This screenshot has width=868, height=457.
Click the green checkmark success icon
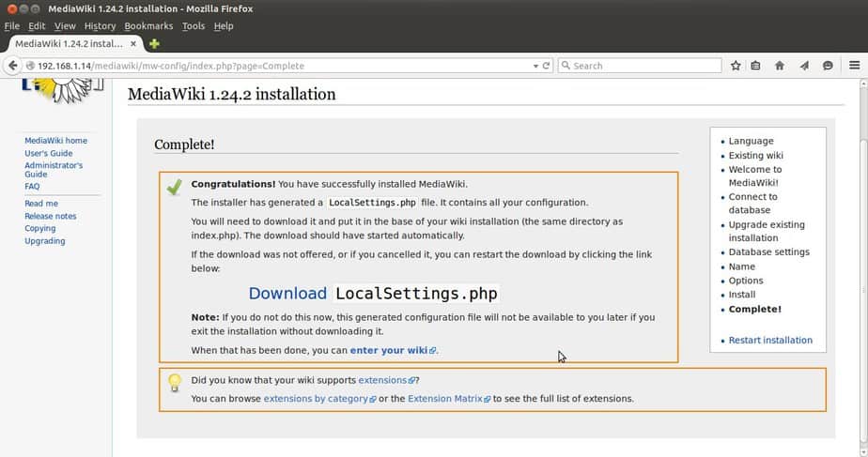(x=175, y=187)
